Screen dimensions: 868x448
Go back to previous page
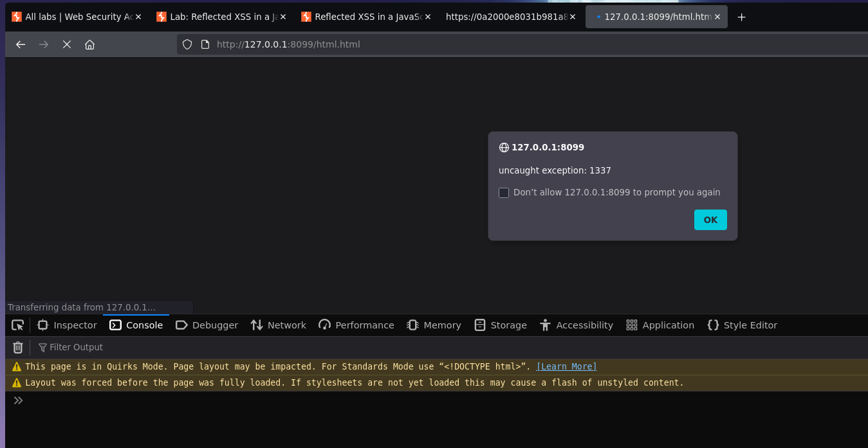point(21,44)
